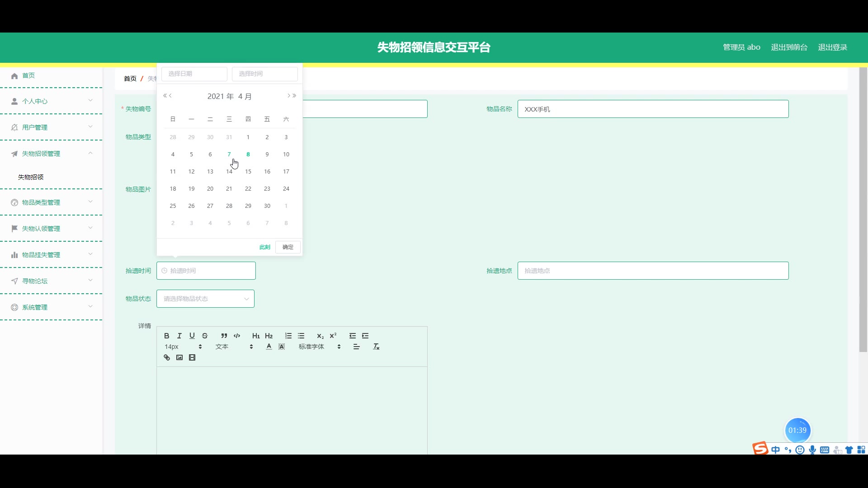Open the 物品状态 dropdown
Screen dimensions: 868x488
(205, 299)
